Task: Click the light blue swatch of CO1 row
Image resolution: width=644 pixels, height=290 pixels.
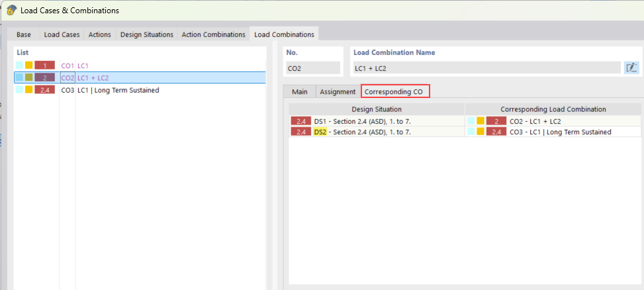Action: pos(19,65)
